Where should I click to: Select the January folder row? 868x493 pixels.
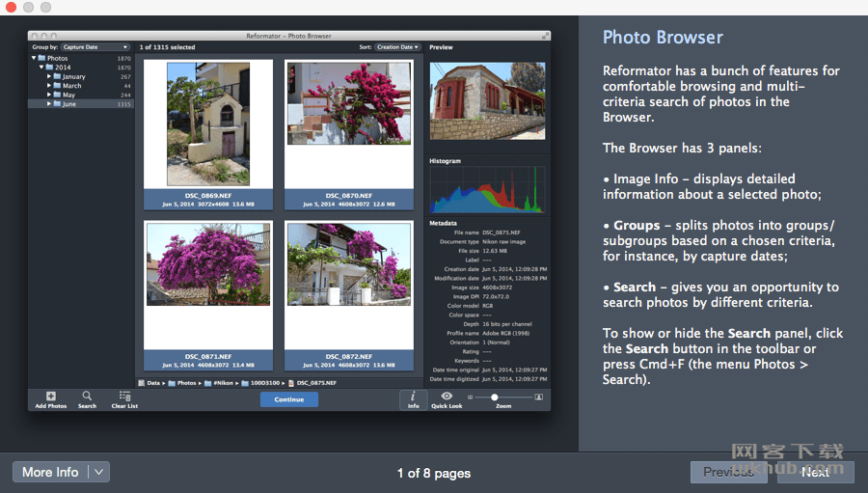(81, 76)
